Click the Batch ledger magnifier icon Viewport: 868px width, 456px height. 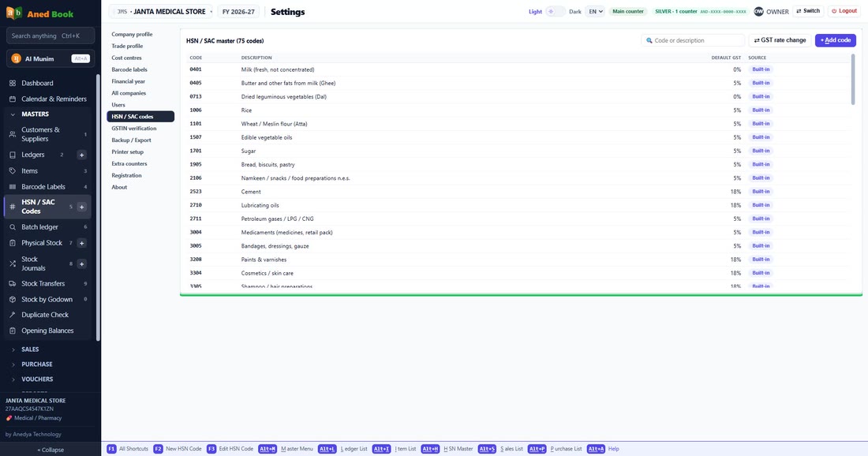pyautogui.click(x=13, y=227)
